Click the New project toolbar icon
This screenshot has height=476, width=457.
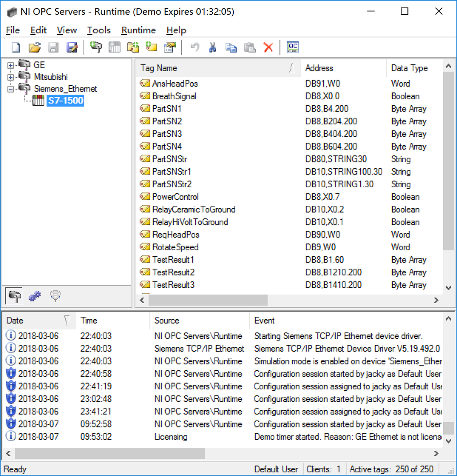click(16, 47)
